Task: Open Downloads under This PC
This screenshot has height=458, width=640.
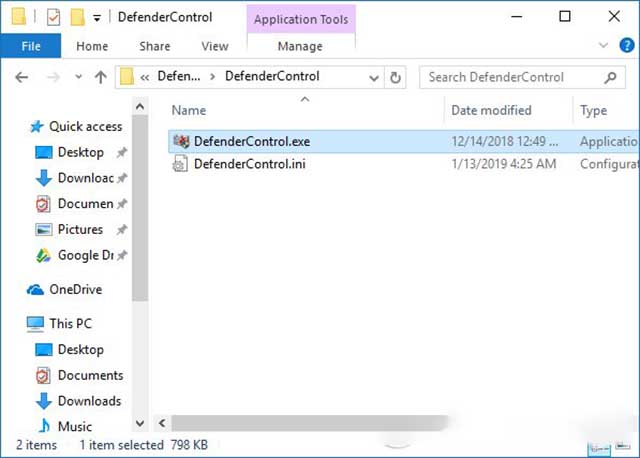Action: coord(89,401)
